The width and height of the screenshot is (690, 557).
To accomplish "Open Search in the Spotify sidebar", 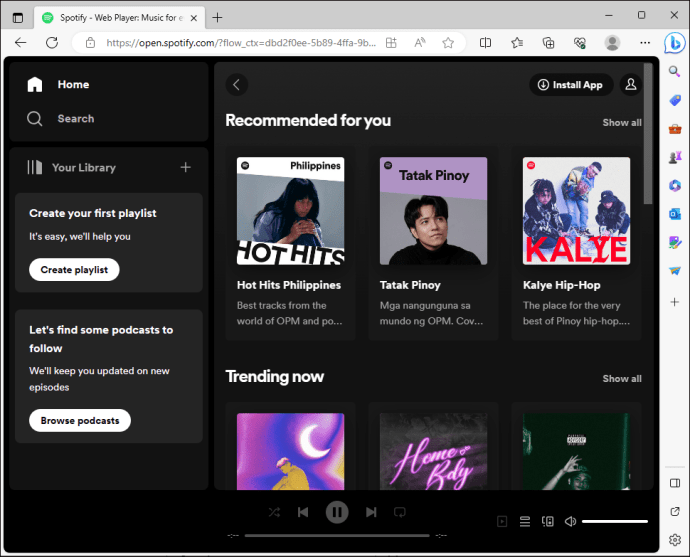I will (60, 119).
